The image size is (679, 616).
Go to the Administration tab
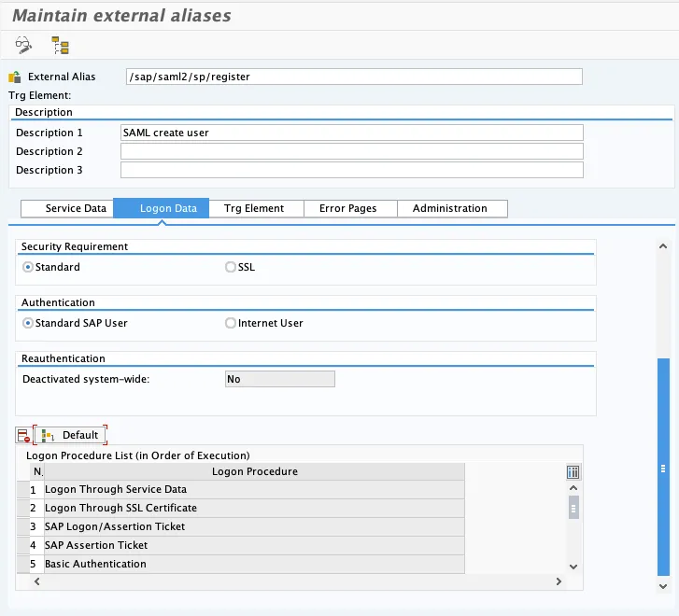(x=449, y=208)
